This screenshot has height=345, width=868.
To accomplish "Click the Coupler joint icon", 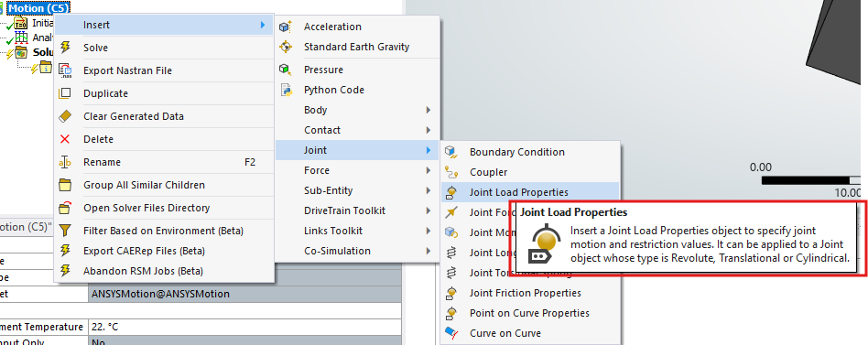I will (x=451, y=172).
